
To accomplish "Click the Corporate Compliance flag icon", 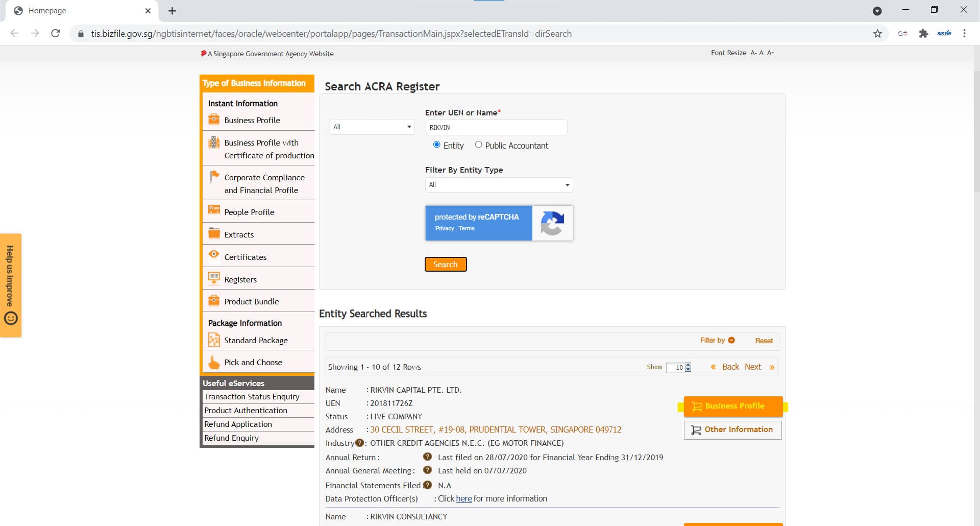I will point(214,177).
